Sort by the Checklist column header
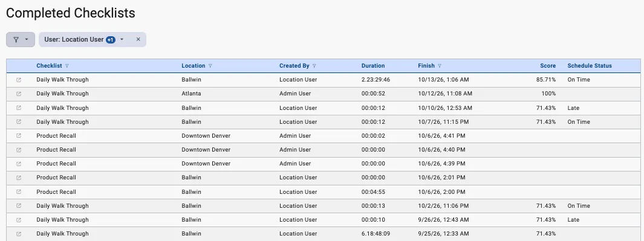The width and height of the screenshot is (644, 241). click(x=50, y=66)
